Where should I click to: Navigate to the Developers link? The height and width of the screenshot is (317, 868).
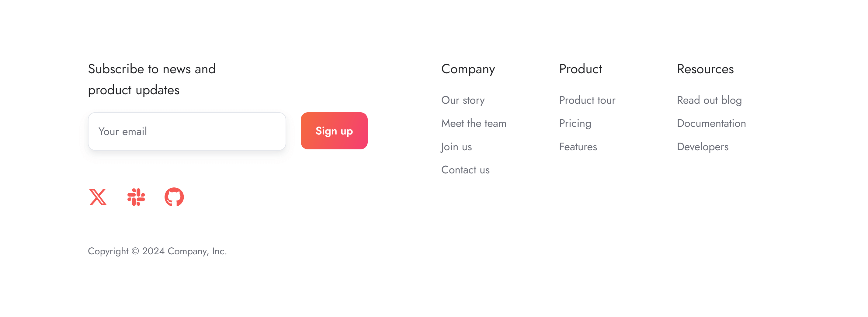(702, 147)
